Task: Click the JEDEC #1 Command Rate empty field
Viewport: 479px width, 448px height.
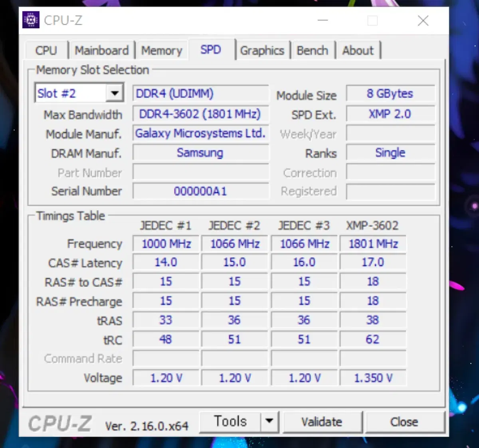Action: pyautogui.click(x=166, y=359)
